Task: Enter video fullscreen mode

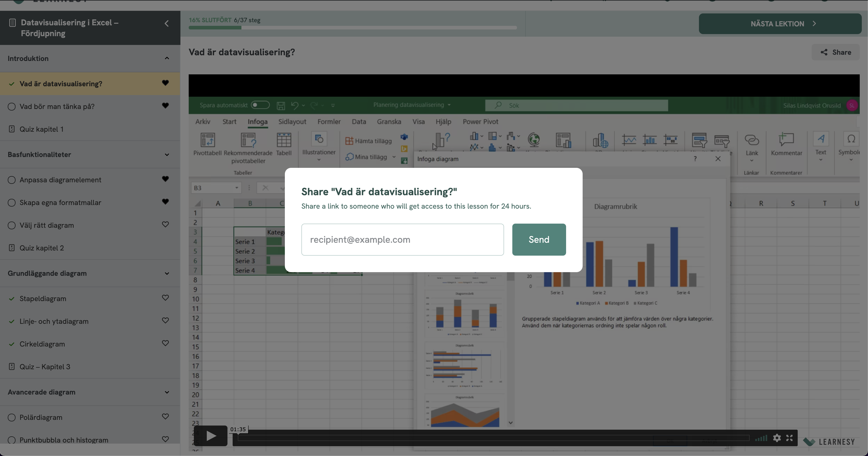Action: click(789, 438)
